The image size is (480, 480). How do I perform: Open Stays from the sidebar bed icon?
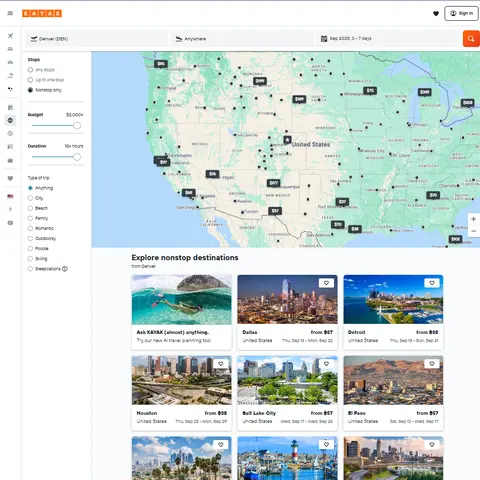(10, 49)
